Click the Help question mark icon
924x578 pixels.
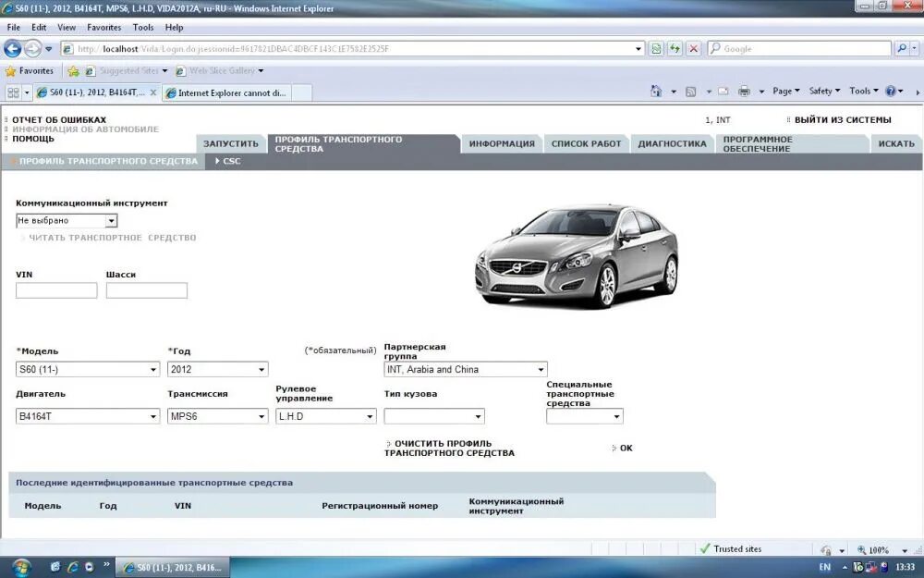[891, 91]
